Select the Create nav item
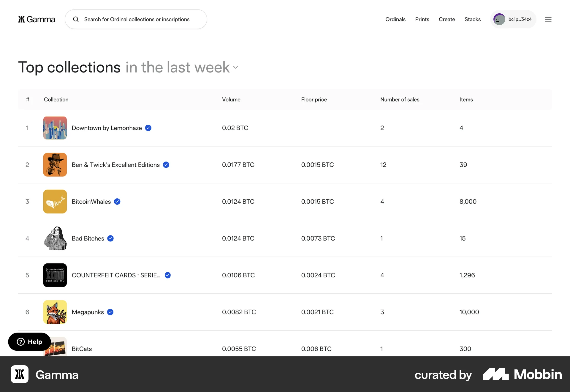570x392 pixels. tap(446, 19)
